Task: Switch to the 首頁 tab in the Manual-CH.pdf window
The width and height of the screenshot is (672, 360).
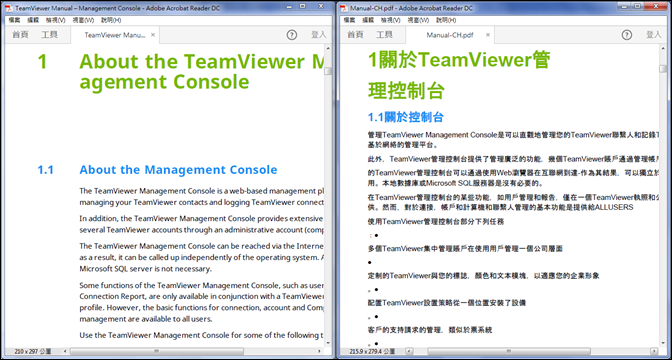Action: click(355, 35)
